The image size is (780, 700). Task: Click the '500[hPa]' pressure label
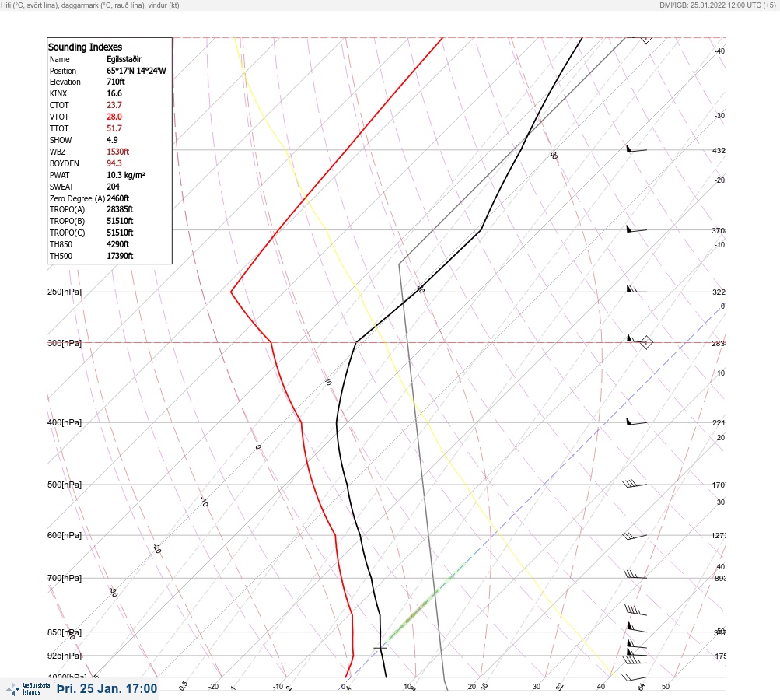click(x=65, y=485)
